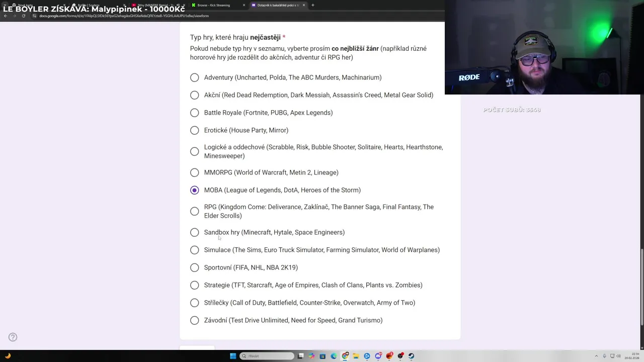Choose the Battle Royale option
The height and width of the screenshot is (362, 644).
(195, 113)
